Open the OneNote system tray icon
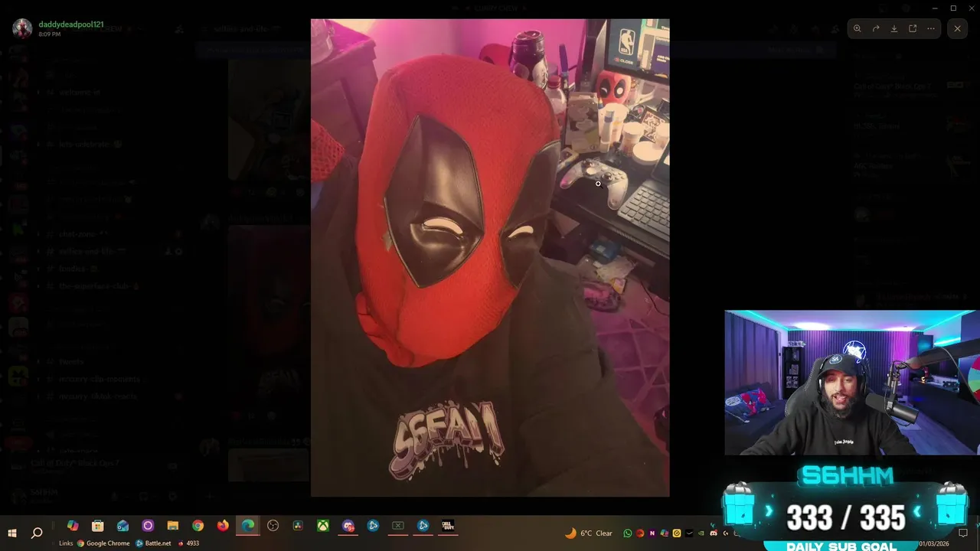This screenshot has width=980, height=551. tap(652, 533)
